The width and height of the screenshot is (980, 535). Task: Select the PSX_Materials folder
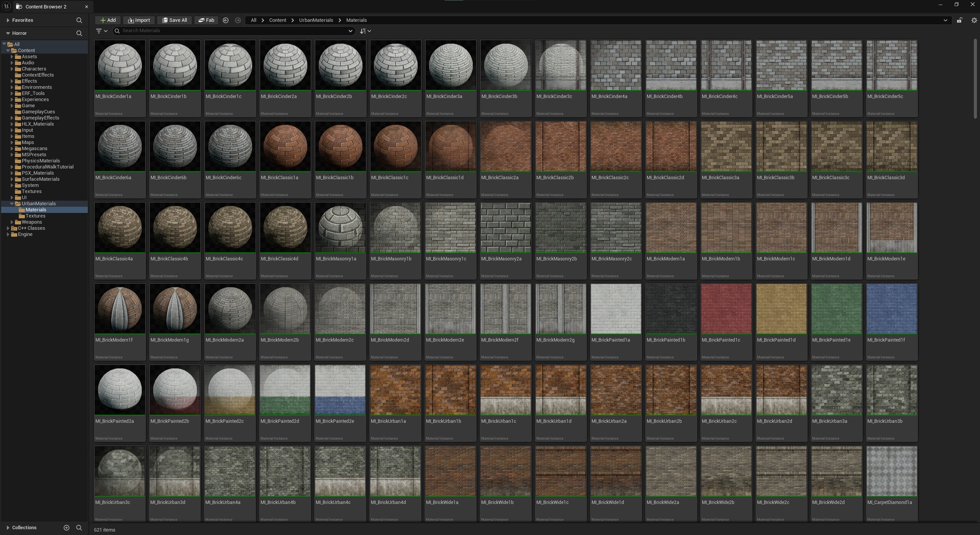37,173
